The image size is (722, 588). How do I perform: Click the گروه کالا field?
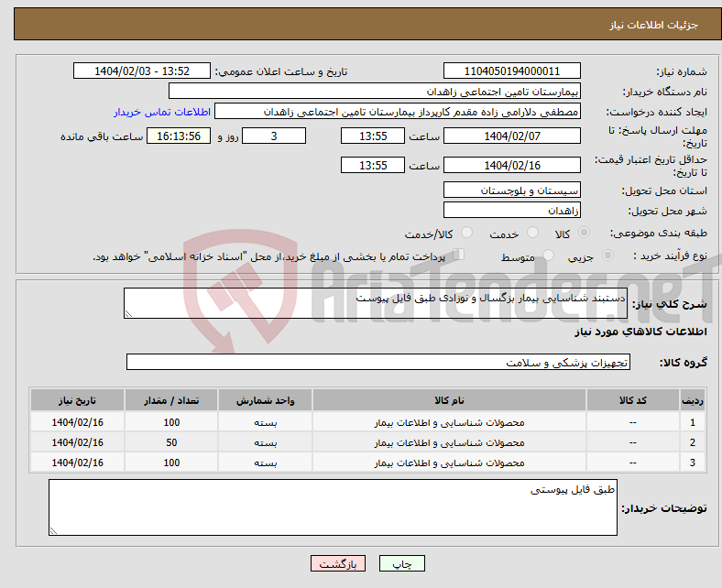378,363
